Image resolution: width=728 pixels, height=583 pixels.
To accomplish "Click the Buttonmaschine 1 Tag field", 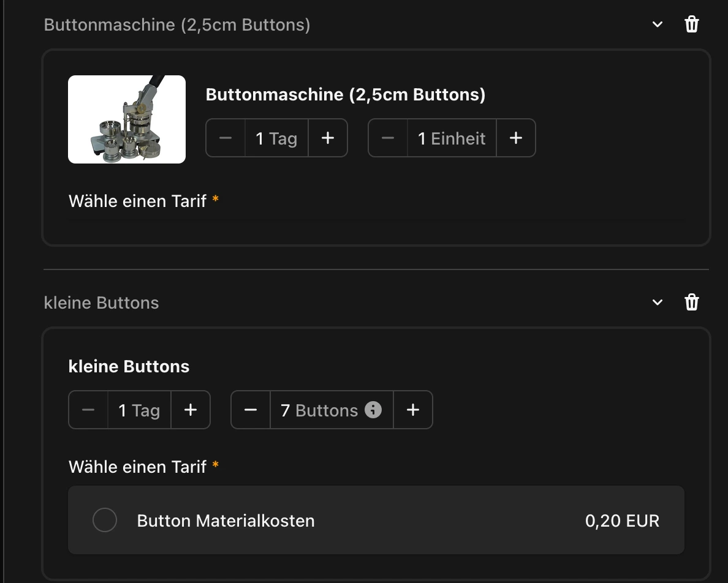I will point(277,138).
